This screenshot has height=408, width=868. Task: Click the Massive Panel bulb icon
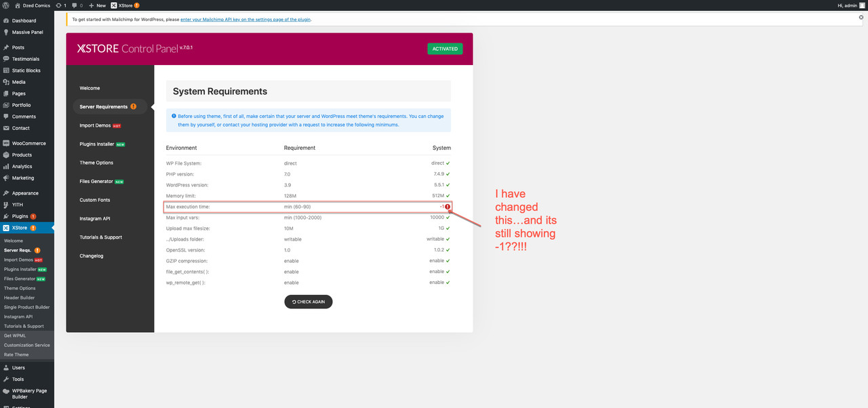(6, 32)
